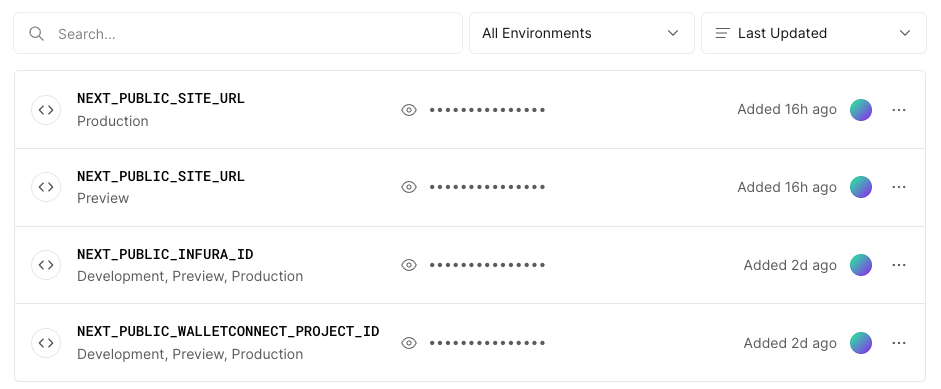
Task: Click gradient avatar on NEXT_PUBLIC_INFURA_ID row
Action: [861, 265]
